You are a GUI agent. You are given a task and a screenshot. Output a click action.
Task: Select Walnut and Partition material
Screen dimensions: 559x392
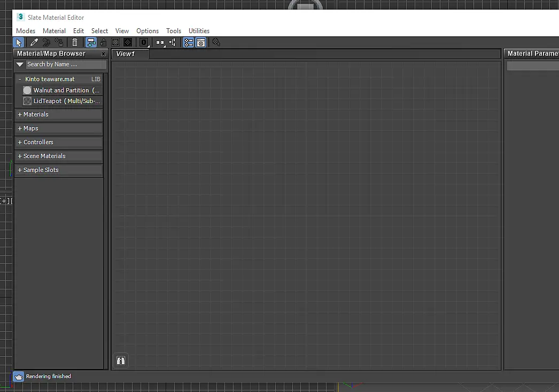(63, 90)
